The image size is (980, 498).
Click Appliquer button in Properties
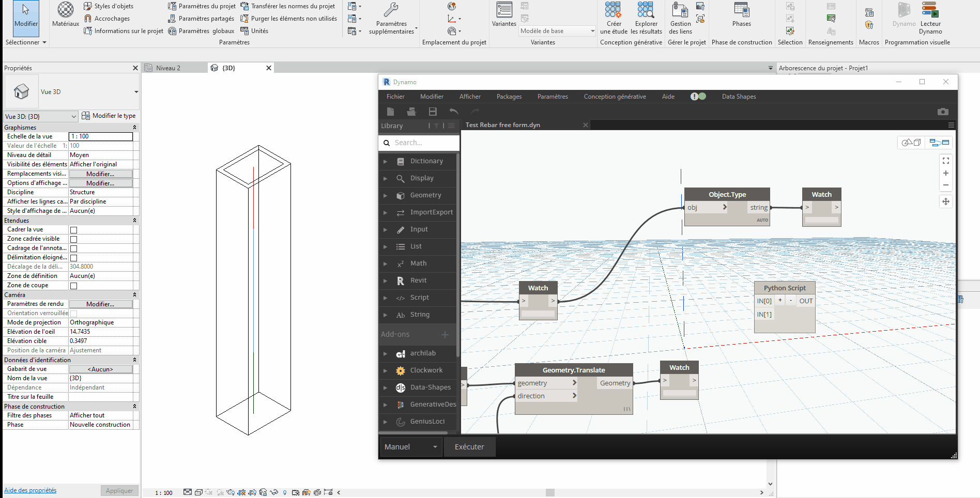click(119, 491)
